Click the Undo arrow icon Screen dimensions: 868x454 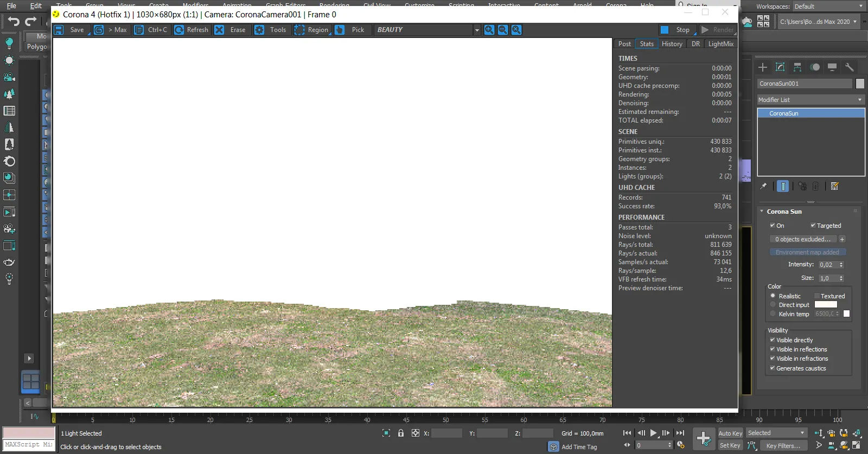tap(14, 22)
